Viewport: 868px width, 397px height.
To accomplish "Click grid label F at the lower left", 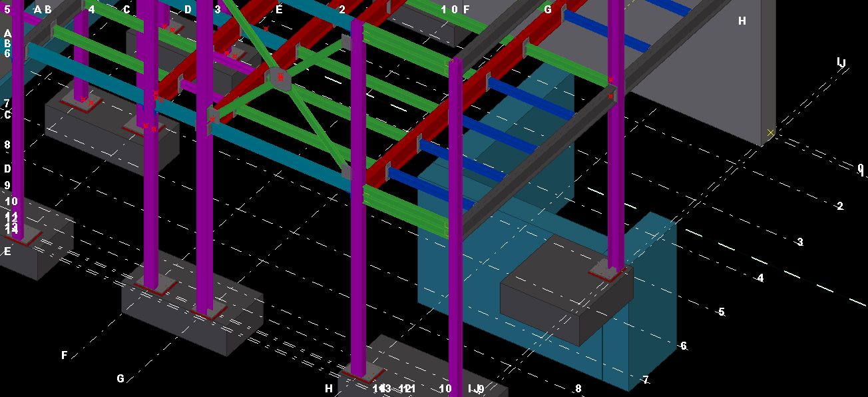I will tap(65, 356).
